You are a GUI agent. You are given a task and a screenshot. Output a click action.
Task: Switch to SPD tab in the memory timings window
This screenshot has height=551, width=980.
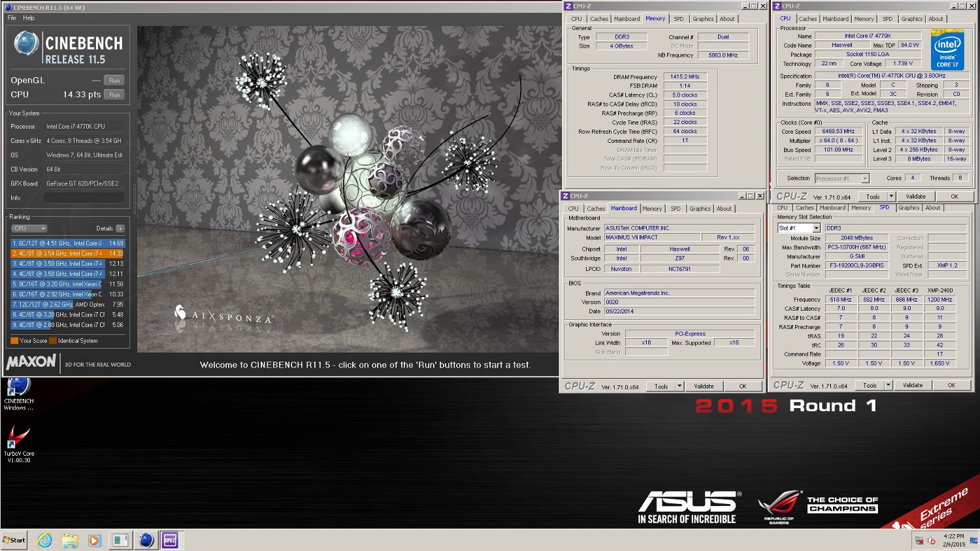click(x=679, y=19)
